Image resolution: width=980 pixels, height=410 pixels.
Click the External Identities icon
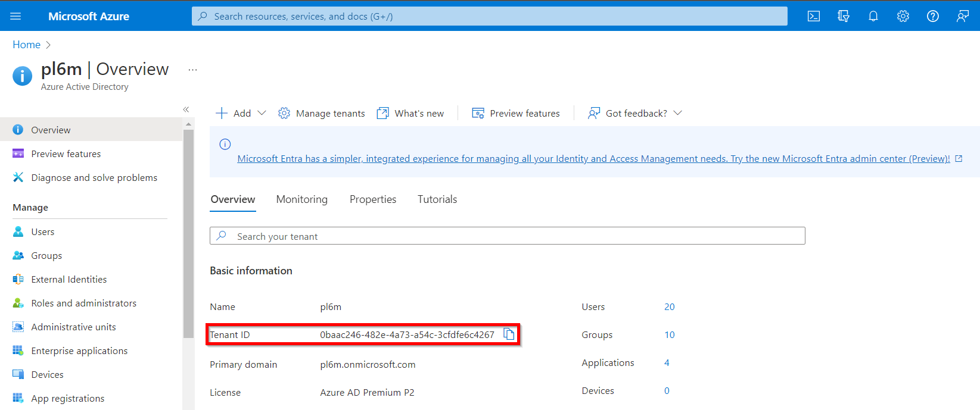[18, 279]
